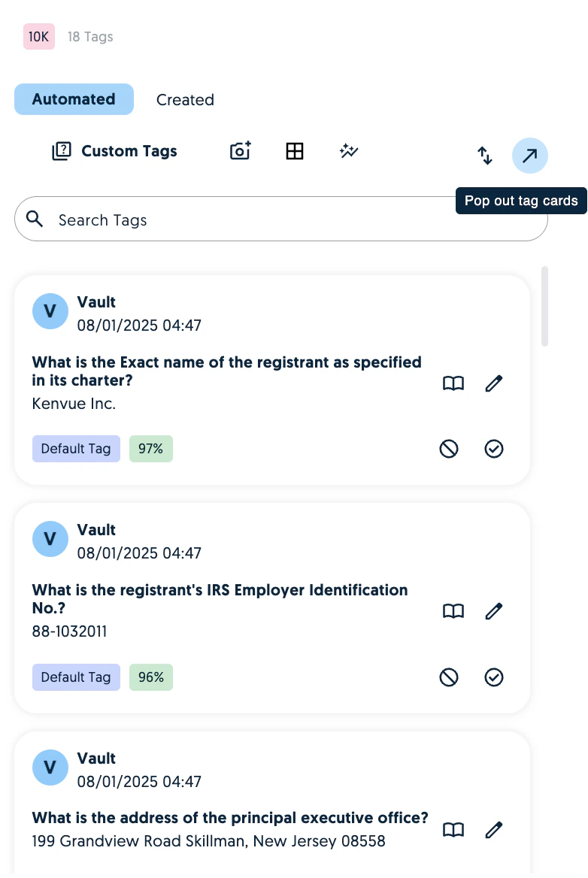Click the answer text Kenvue Inc.
Screen dimensions: 588x878
pyautogui.click(x=74, y=404)
